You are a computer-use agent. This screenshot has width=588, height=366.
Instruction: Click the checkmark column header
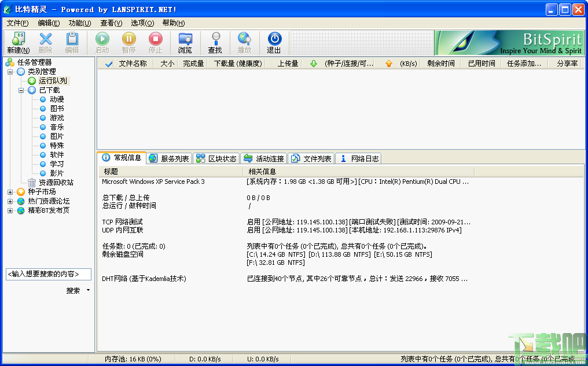109,64
